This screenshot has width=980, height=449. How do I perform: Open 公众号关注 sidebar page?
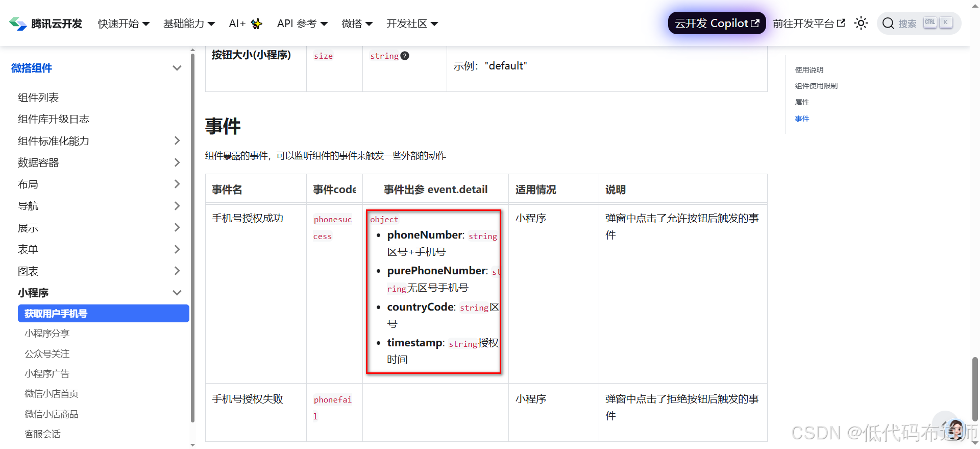tap(47, 353)
